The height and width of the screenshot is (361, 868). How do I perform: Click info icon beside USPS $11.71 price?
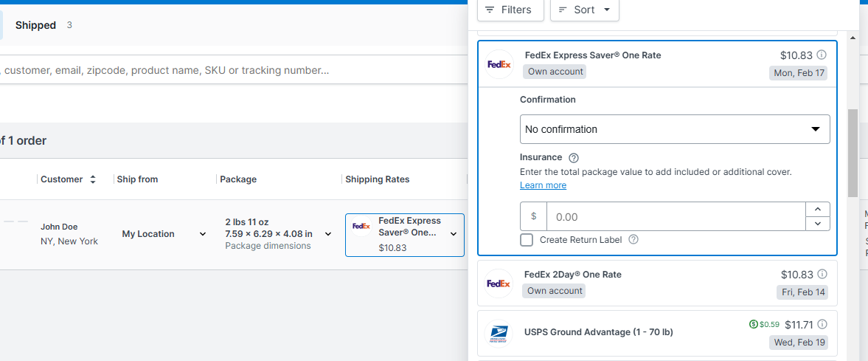[x=822, y=324]
